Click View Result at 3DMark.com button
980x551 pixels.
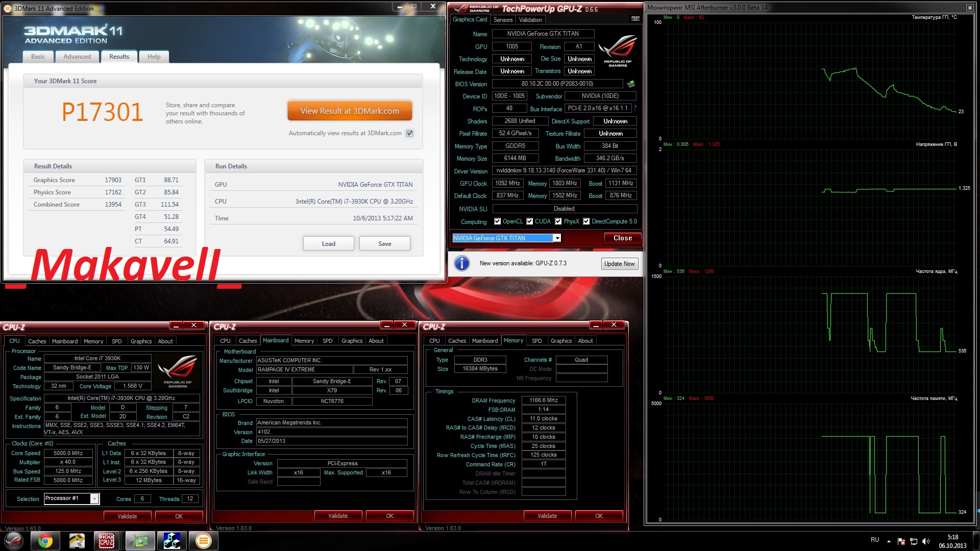tap(350, 111)
